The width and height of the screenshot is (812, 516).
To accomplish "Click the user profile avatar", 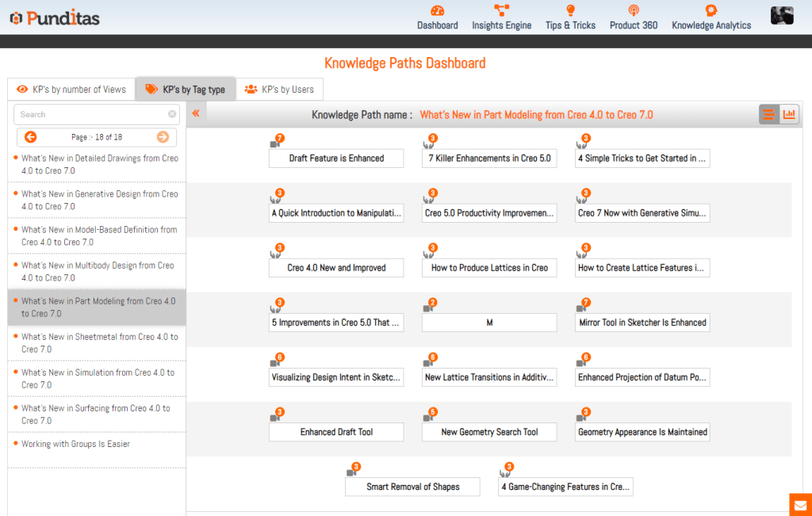I will [783, 15].
